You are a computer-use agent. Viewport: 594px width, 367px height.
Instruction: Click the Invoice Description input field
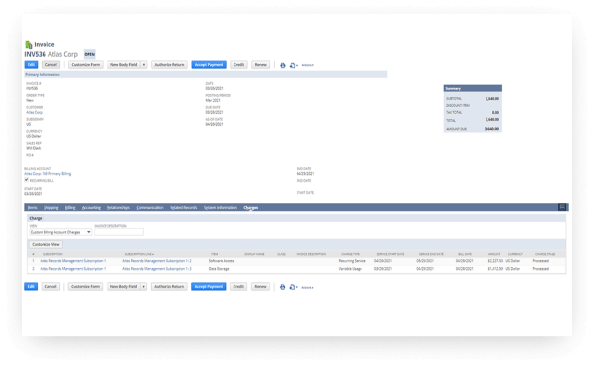119,232
